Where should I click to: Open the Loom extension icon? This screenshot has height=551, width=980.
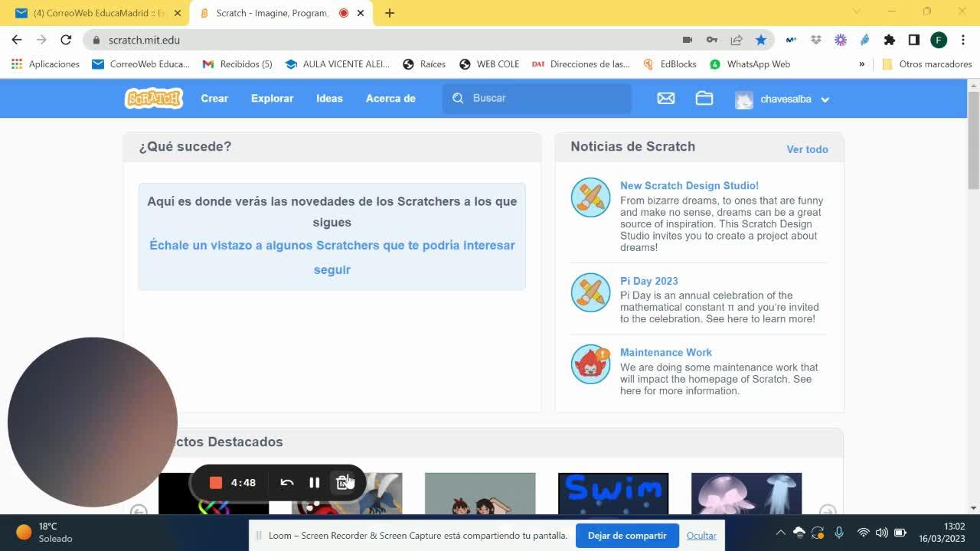click(x=841, y=40)
